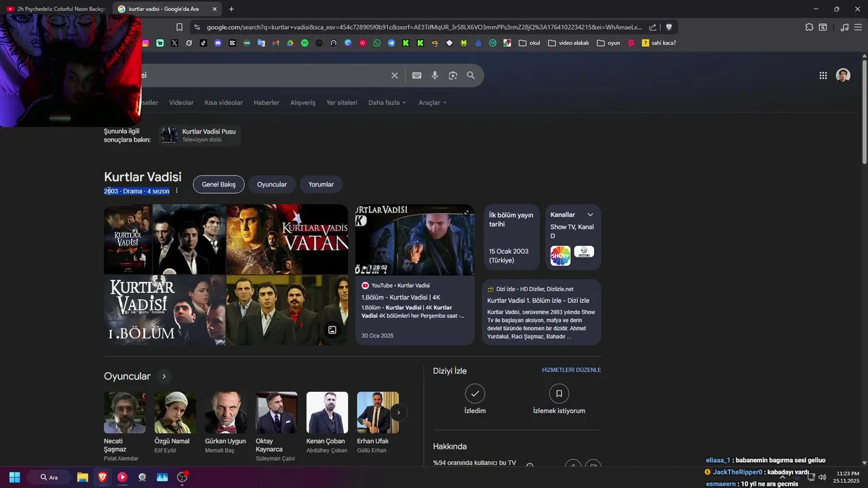Show hidden system tray icons chevron

pos(782,477)
